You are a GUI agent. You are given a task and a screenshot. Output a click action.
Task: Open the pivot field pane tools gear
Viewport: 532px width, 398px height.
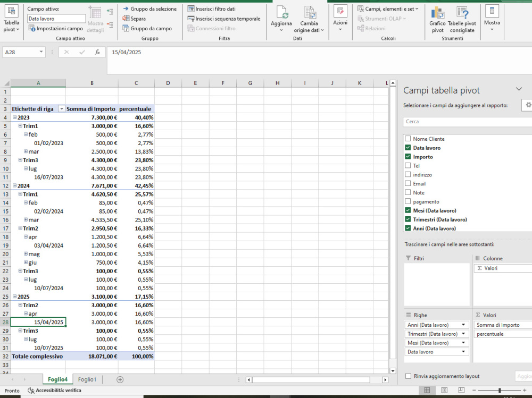[x=528, y=105]
